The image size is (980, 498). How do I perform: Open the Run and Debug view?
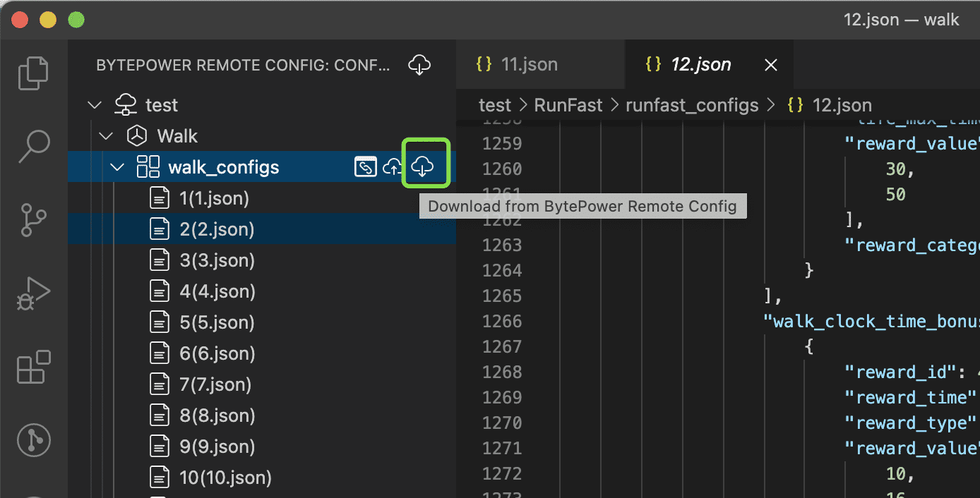tap(33, 293)
